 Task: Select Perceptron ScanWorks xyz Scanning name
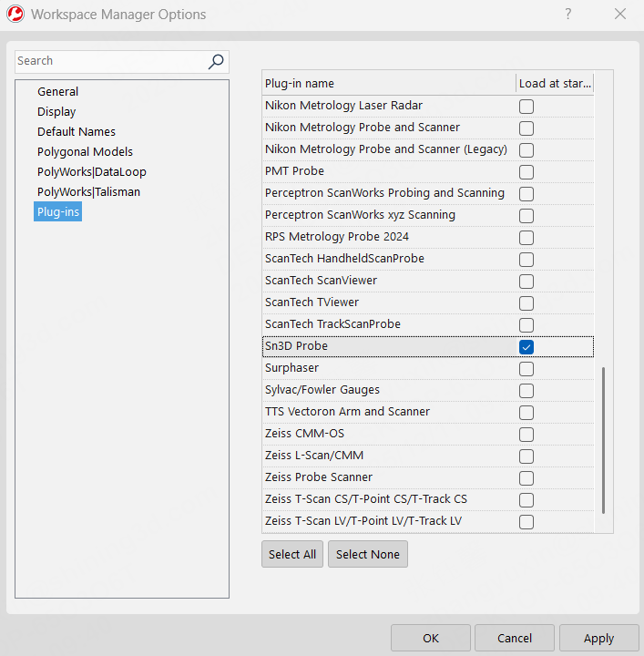[x=360, y=215]
